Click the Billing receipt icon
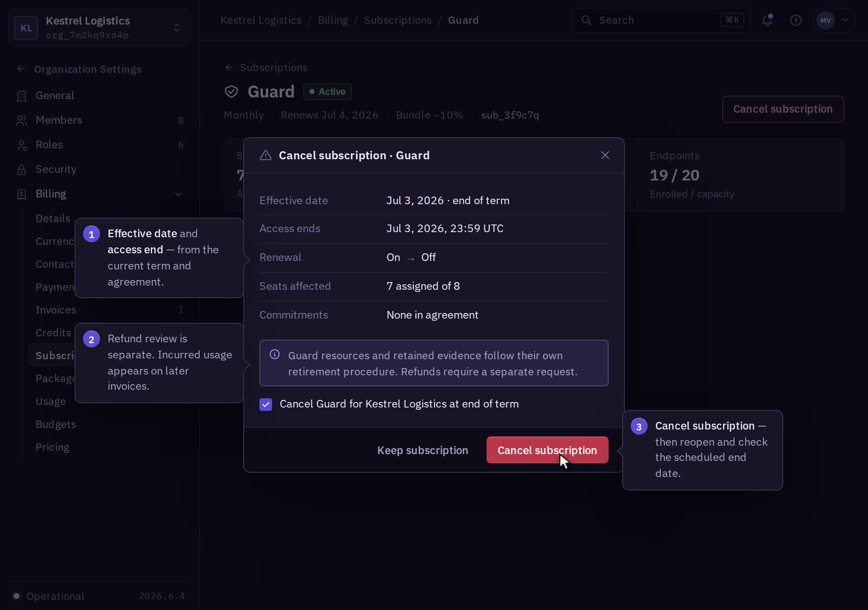 (x=22, y=194)
